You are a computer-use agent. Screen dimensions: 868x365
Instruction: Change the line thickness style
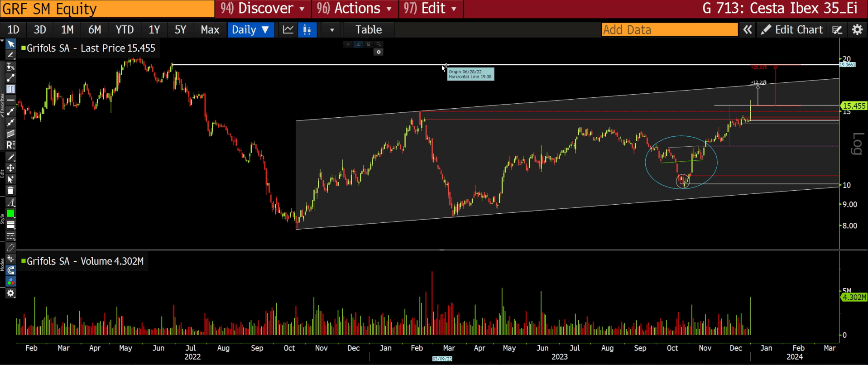click(x=10, y=225)
